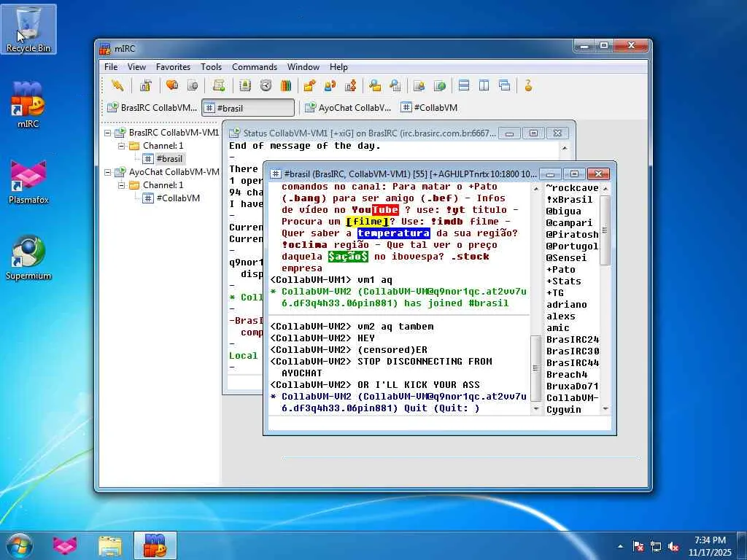Select nick @campari in the nick list
The width and height of the screenshot is (747, 560).
(569, 223)
